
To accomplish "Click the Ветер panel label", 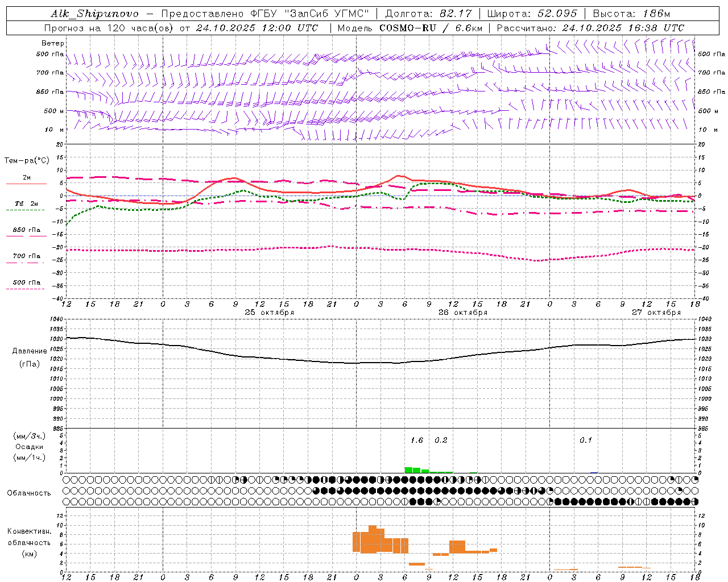I will (x=53, y=43).
